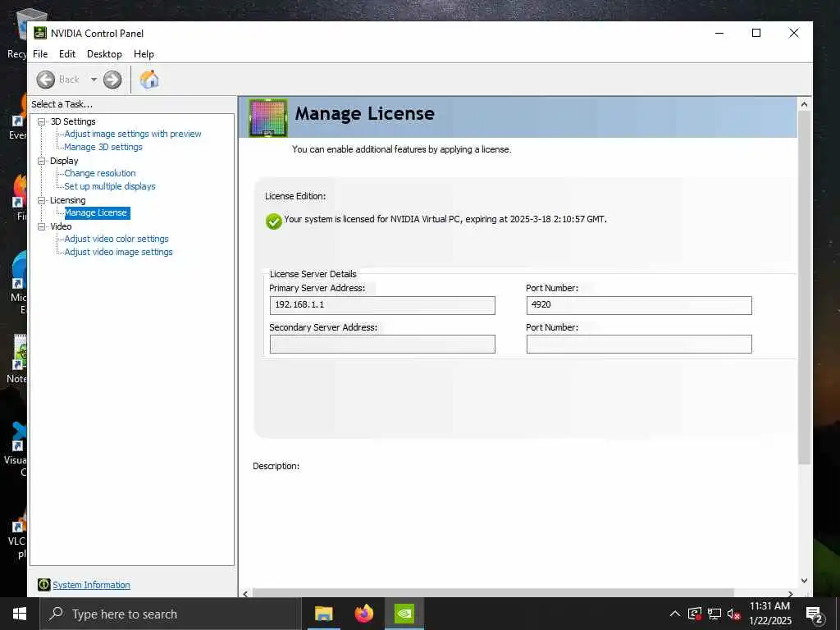Open the Edit menu

pos(67,54)
